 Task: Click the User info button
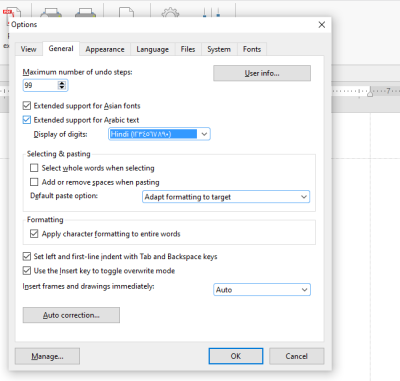pos(262,73)
